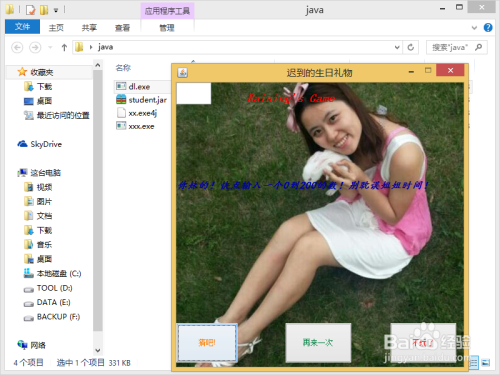This screenshot has width=500, height=375.
Task: Click sidebar scrollbar up arrow
Action: tap(98, 65)
